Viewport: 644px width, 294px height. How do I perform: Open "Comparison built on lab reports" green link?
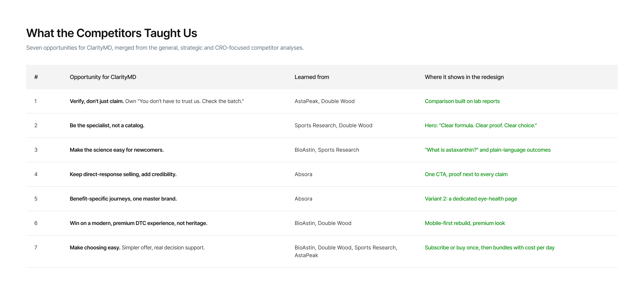tap(462, 101)
